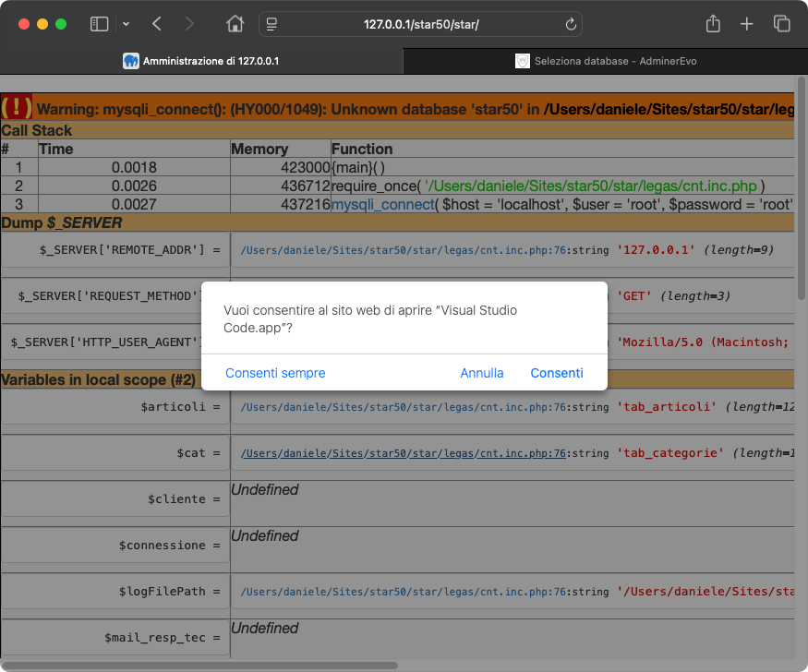The height and width of the screenshot is (672, 808).
Task: Choose Consenti sempre in the dialog
Action: click(x=275, y=373)
